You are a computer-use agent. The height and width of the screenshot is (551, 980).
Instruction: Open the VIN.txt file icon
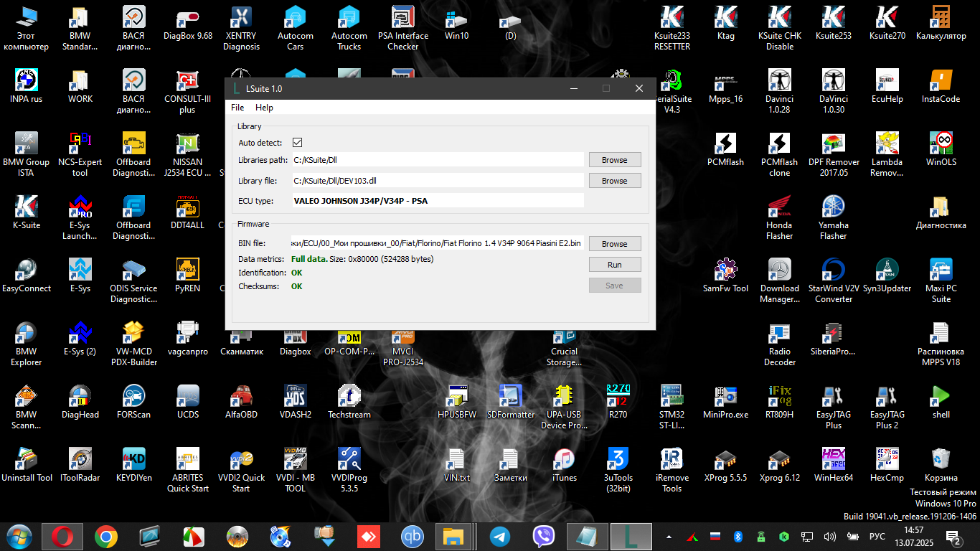(457, 466)
